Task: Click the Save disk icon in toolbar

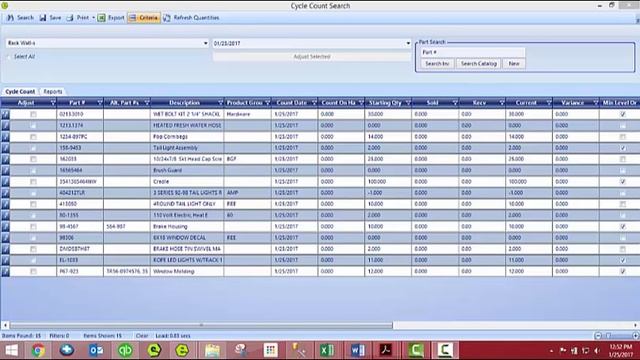Action: point(43,18)
